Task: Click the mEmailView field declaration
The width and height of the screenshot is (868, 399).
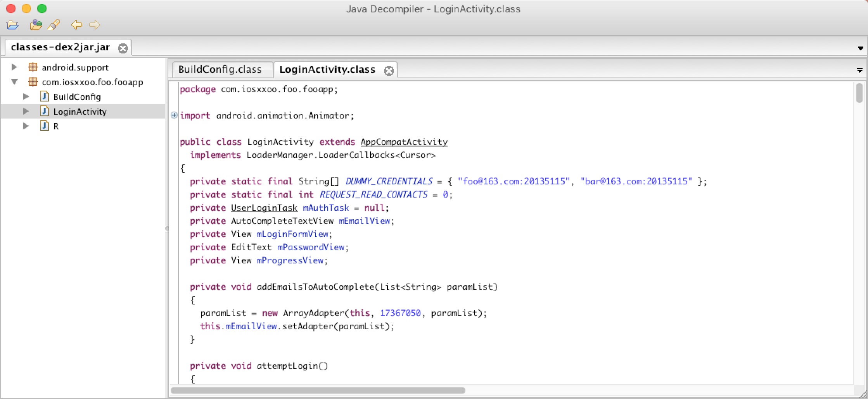Action: point(364,221)
